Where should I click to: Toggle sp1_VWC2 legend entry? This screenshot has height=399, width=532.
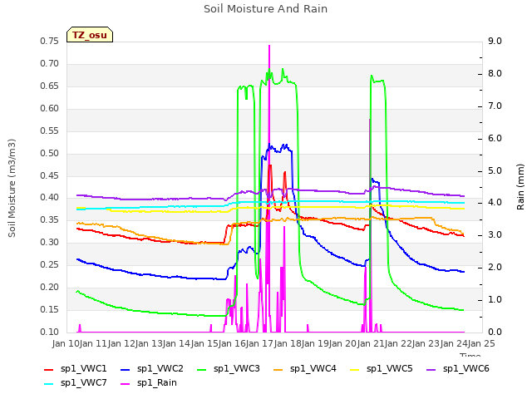(152, 369)
